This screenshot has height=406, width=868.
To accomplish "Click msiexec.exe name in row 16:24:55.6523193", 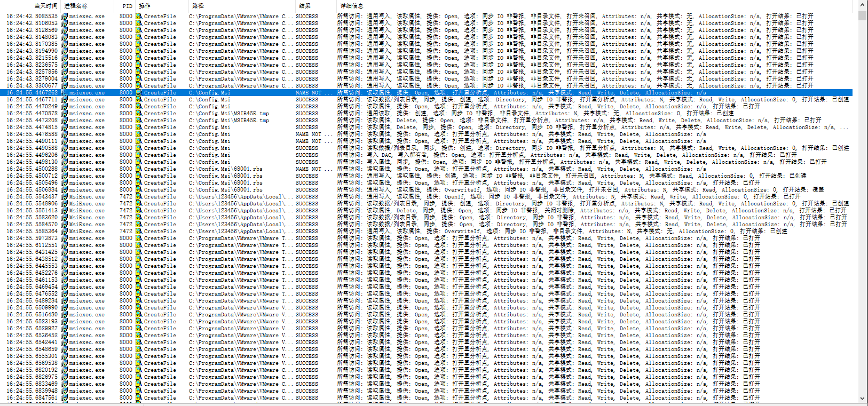I will (x=87, y=321).
